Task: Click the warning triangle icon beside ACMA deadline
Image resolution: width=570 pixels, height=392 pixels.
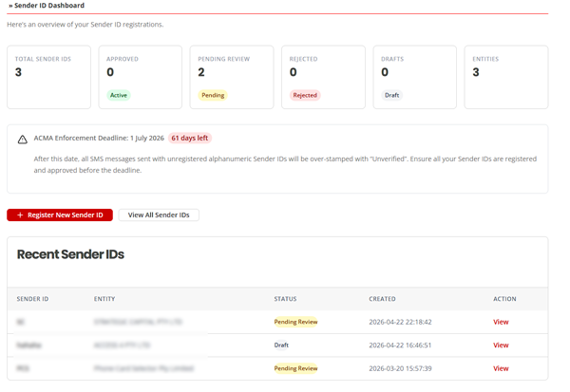Action: coord(23,140)
